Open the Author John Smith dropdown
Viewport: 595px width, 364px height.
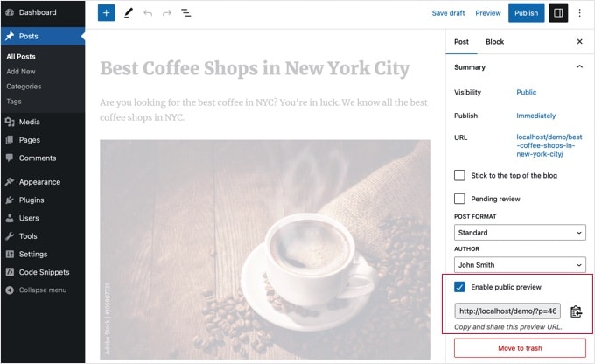[x=520, y=264]
